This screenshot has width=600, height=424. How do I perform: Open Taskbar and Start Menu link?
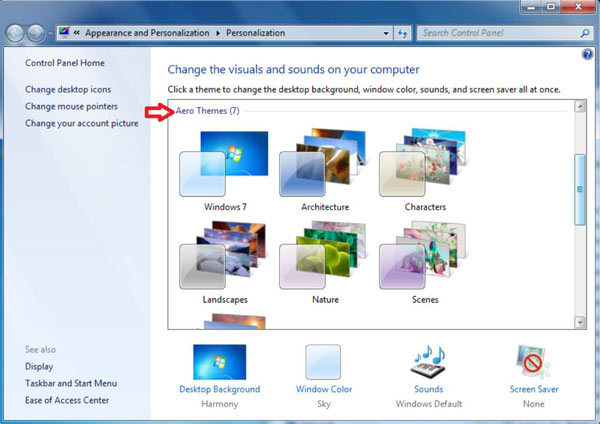coord(71,383)
